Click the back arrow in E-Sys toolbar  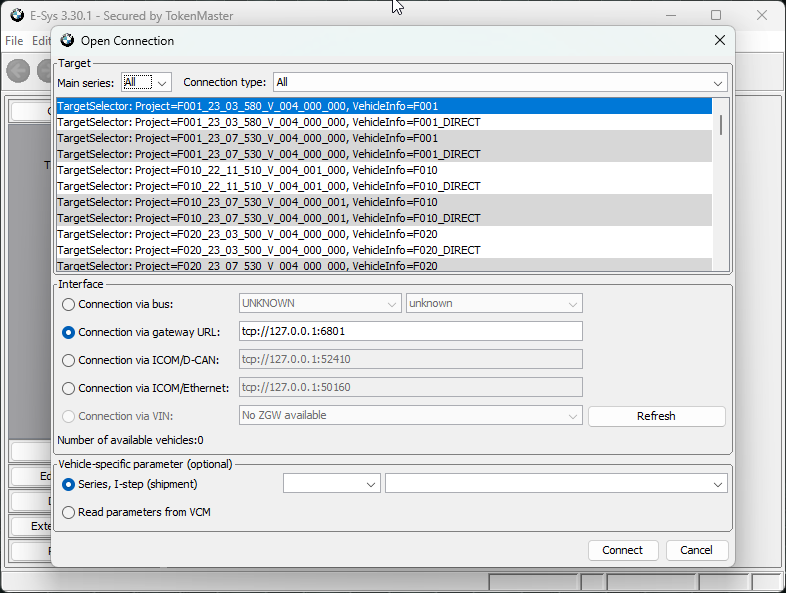coord(19,71)
